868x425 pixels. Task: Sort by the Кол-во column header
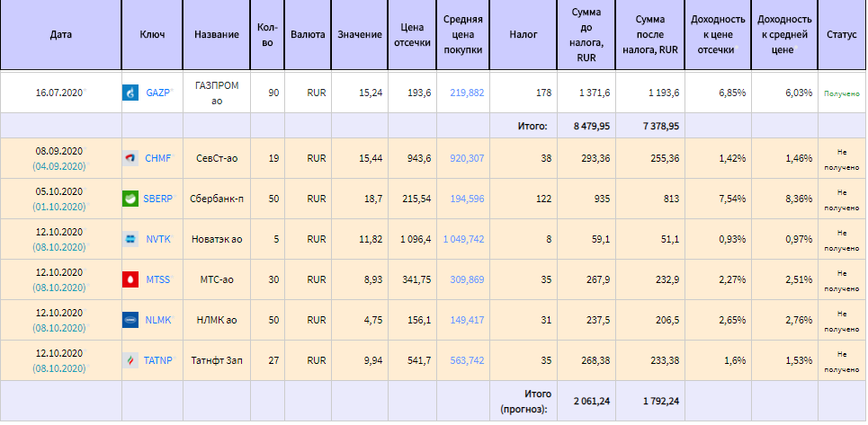coord(267,34)
